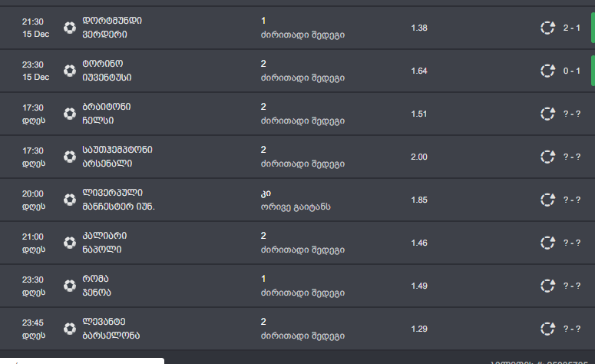The height and width of the screenshot is (364, 595).
Task: Click the circular status icon in the რომა row
Action: [547, 286]
